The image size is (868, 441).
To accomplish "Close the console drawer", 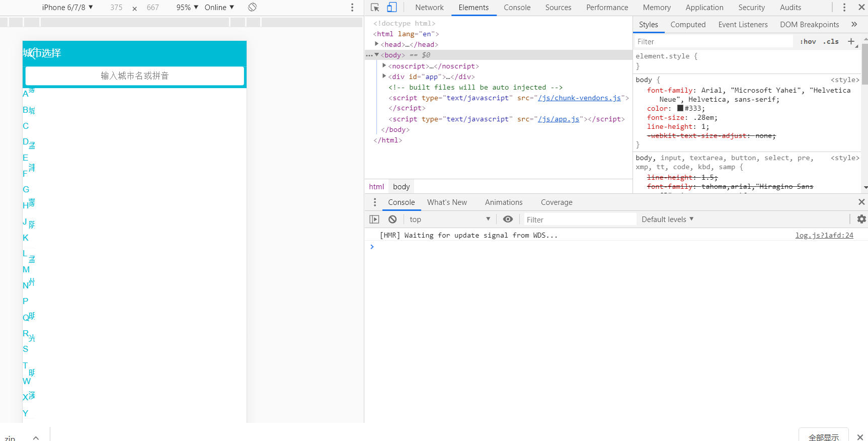I will [861, 202].
